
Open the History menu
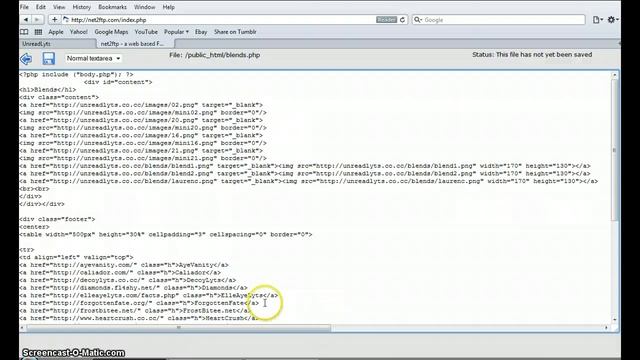[82, 7]
